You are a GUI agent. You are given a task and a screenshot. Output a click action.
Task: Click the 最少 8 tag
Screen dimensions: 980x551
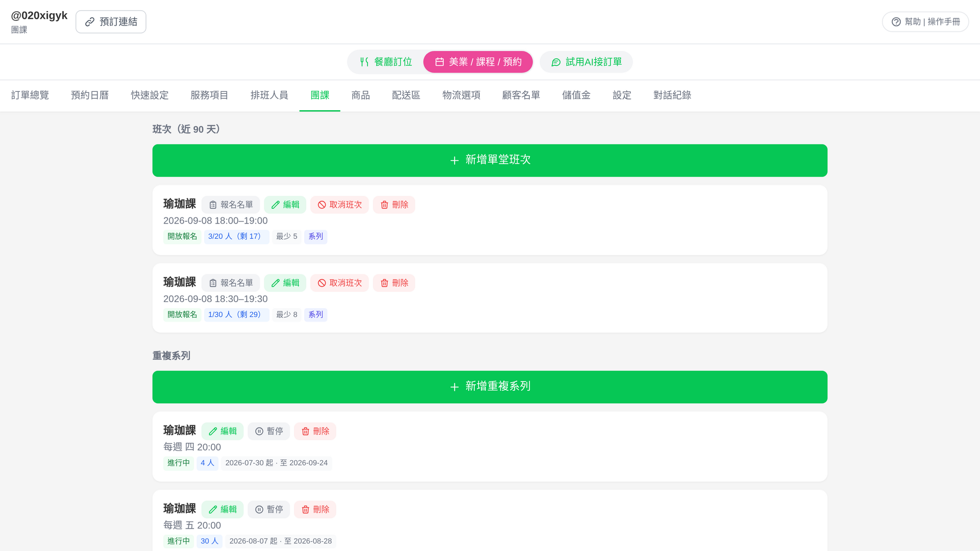click(286, 315)
